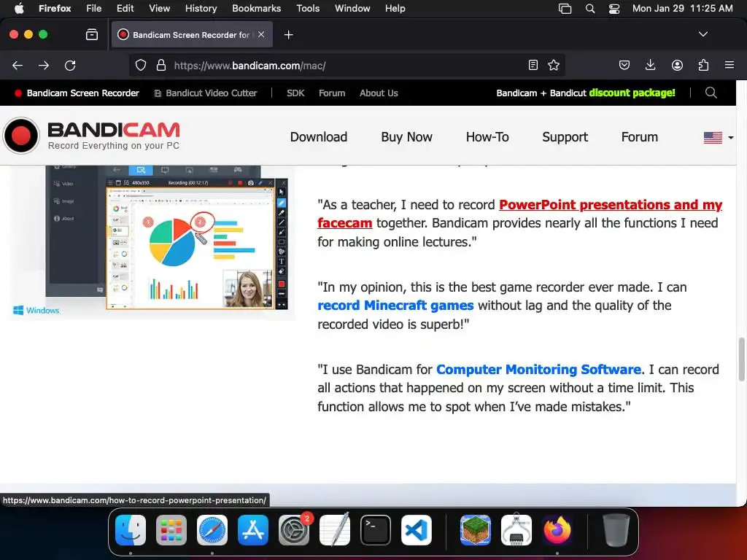
Task: Open Firefox hamburger application menu
Action: click(x=729, y=65)
